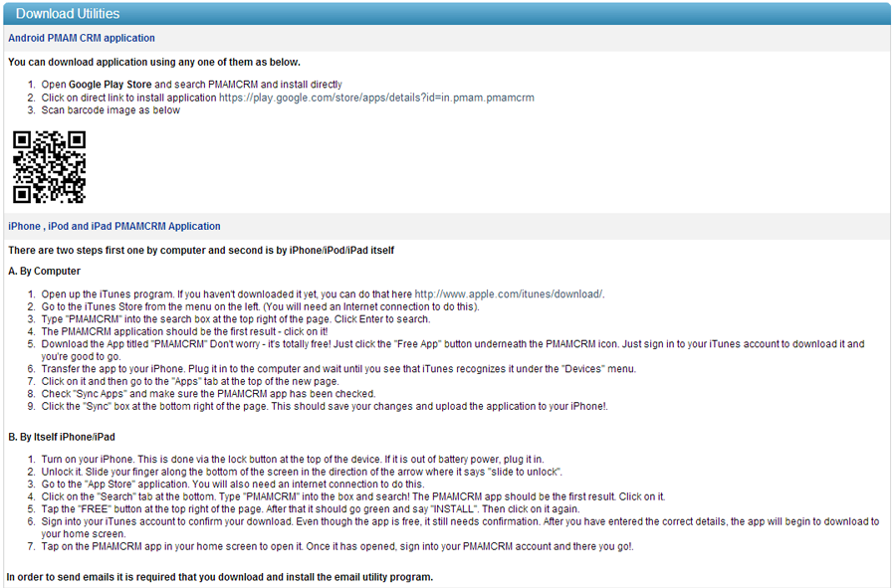The width and height of the screenshot is (896, 588).
Task: Click the 'Go to the iTunes Store' step
Action: 260,306
